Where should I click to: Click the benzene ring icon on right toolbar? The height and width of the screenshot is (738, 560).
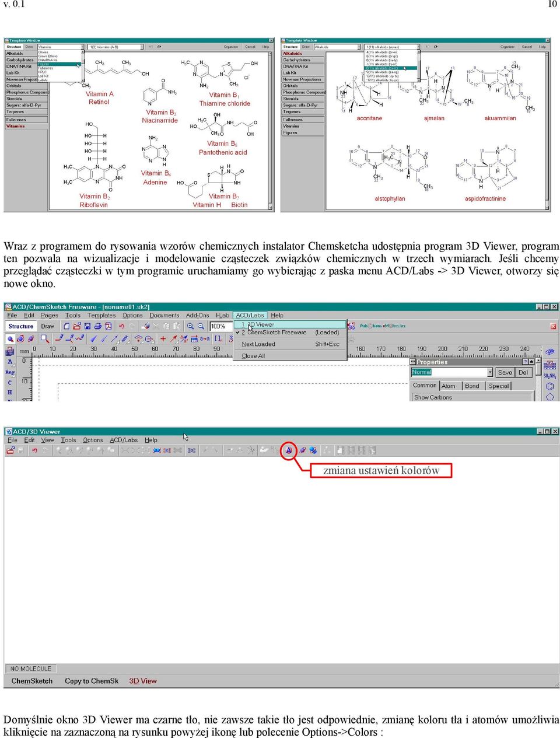point(549,386)
